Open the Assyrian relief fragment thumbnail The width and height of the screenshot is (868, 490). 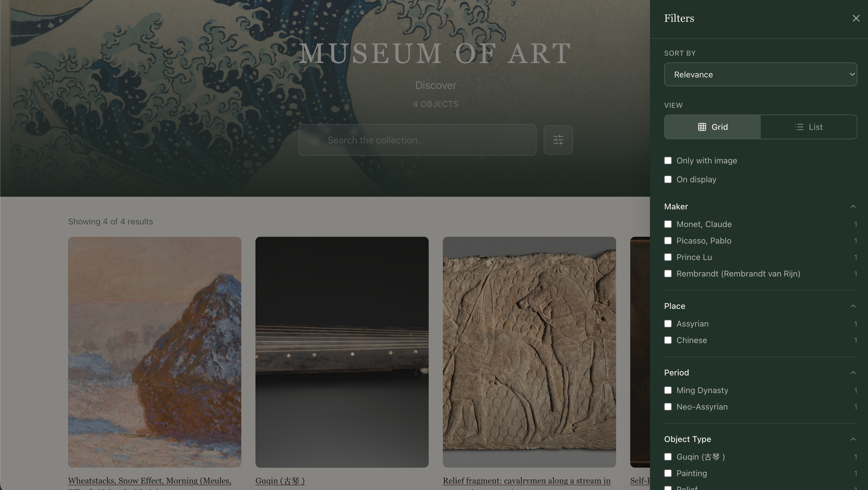click(x=529, y=352)
